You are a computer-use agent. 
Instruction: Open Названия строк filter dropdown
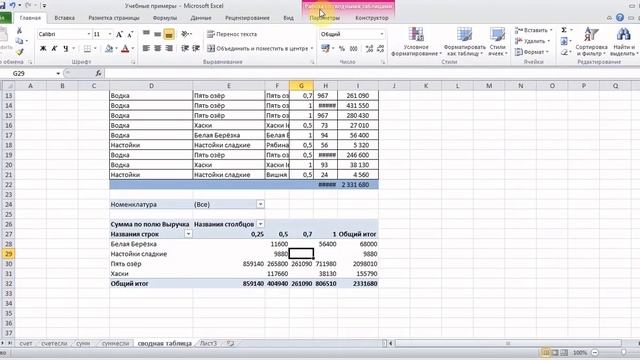pos(188,234)
